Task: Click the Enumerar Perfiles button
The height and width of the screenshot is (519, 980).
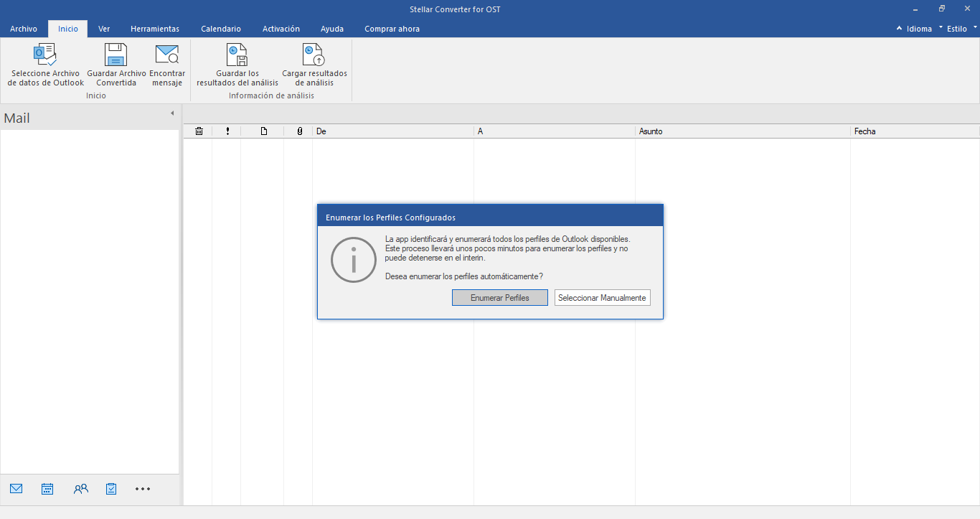Action: (x=500, y=298)
